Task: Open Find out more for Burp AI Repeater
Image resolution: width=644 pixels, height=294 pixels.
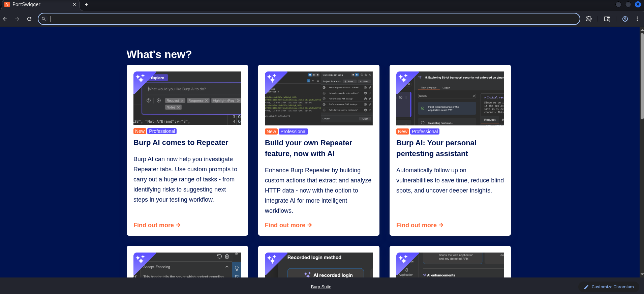Action: click(157, 225)
